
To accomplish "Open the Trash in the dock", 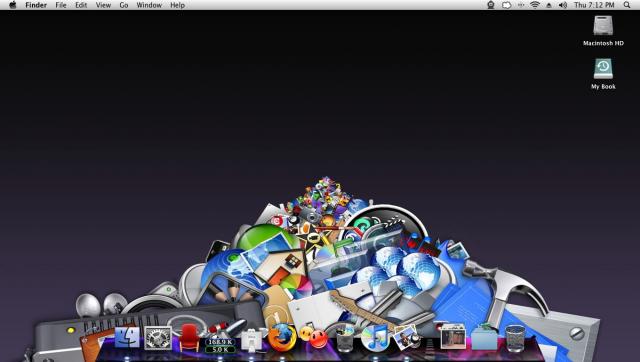I will (x=515, y=338).
